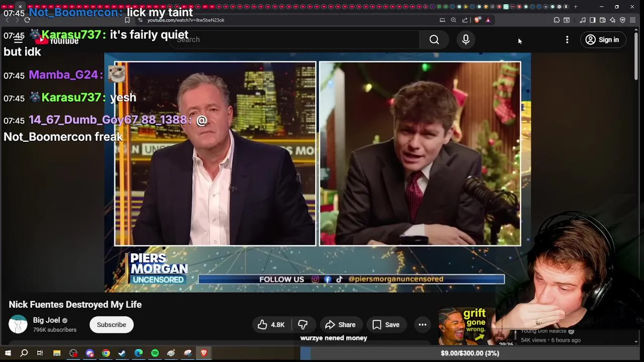Click the cast/screen icon in address bar
This screenshot has width=644, height=362.
pyautogui.click(x=442, y=20)
